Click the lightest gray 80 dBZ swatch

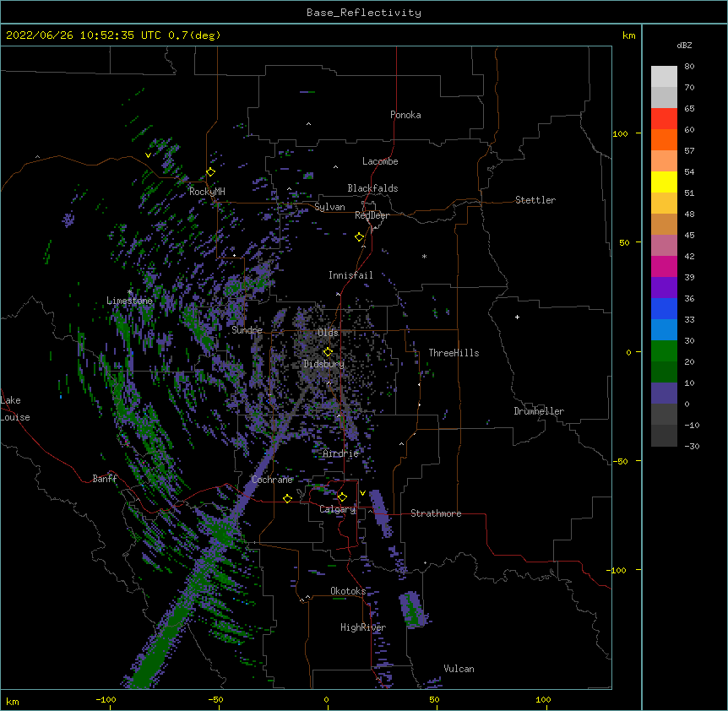point(664,77)
